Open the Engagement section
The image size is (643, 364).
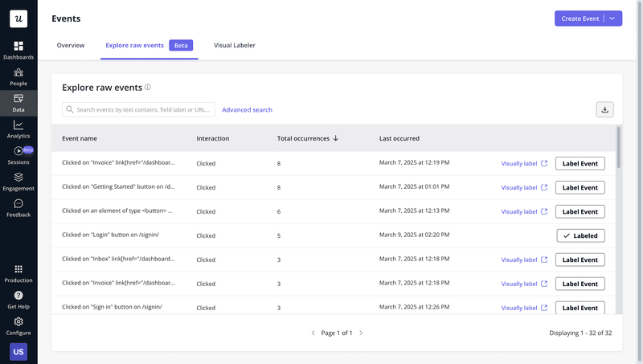click(18, 182)
